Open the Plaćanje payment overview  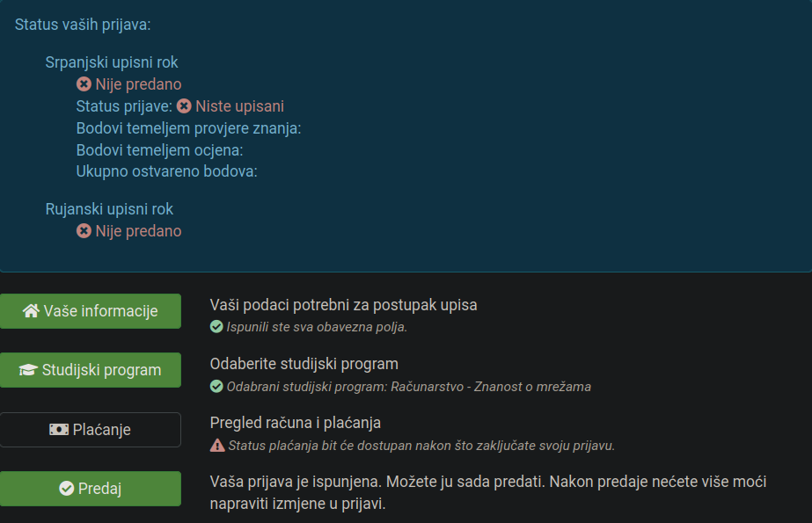coord(91,429)
